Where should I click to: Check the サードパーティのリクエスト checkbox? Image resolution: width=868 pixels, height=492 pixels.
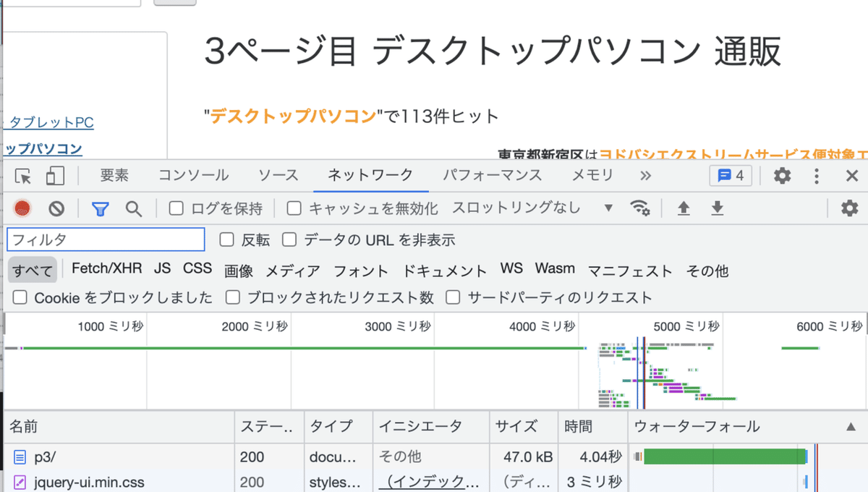pos(453,297)
